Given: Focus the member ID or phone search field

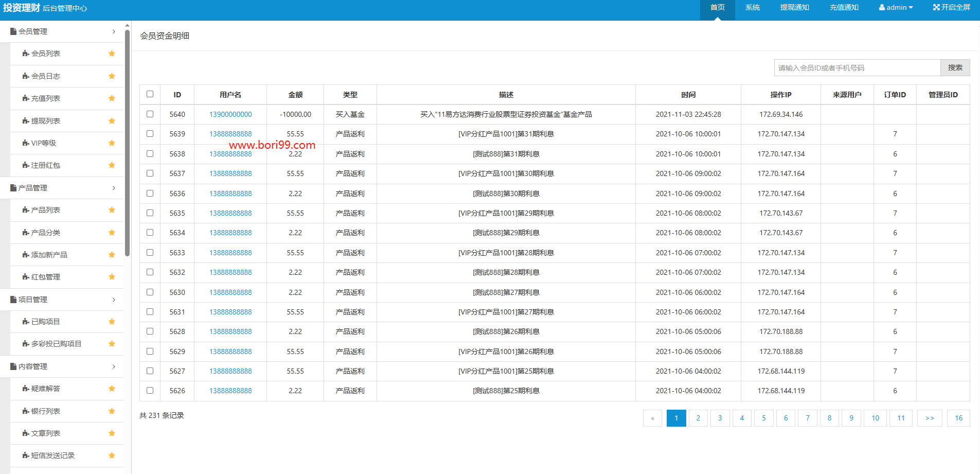Looking at the screenshot, I should pyautogui.click(x=858, y=68).
